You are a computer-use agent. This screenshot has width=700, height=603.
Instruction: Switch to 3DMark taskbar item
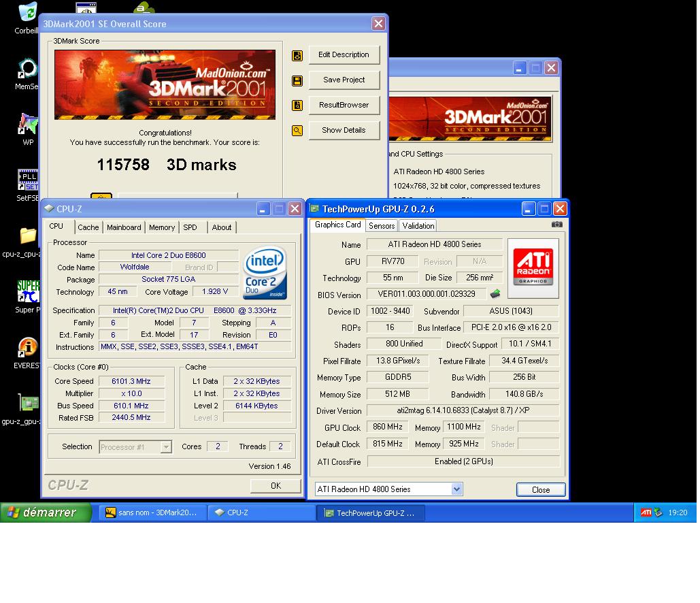152,512
